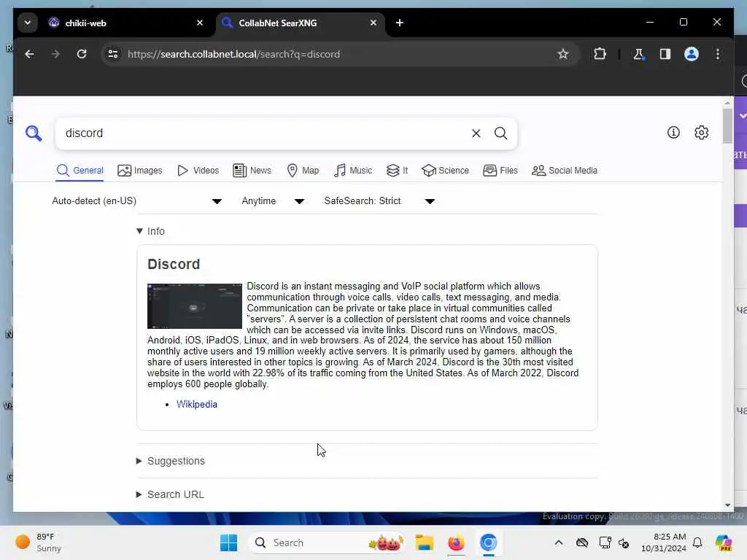The height and width of the screenshot is (560, 747).
Task: Click the page vertical scrollbar thumb
Action: pos(727,125)
